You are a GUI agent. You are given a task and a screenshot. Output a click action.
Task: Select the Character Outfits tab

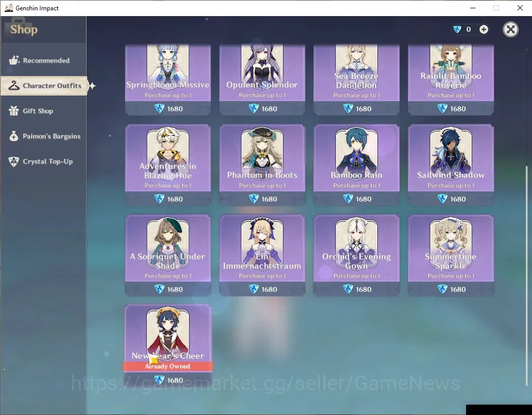pos(44,86)
